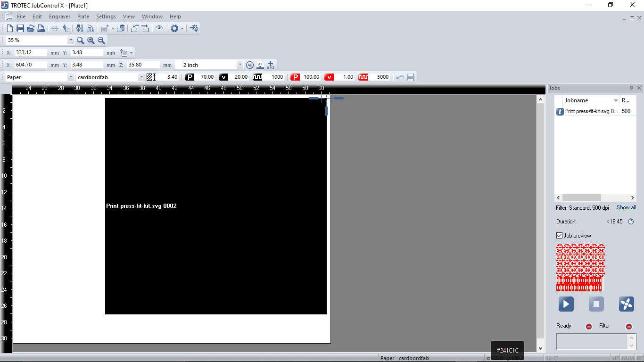Viewport: 644px width, 362px height.
Task: Zoom in with the plus magnifier
Action: [91, 41]
